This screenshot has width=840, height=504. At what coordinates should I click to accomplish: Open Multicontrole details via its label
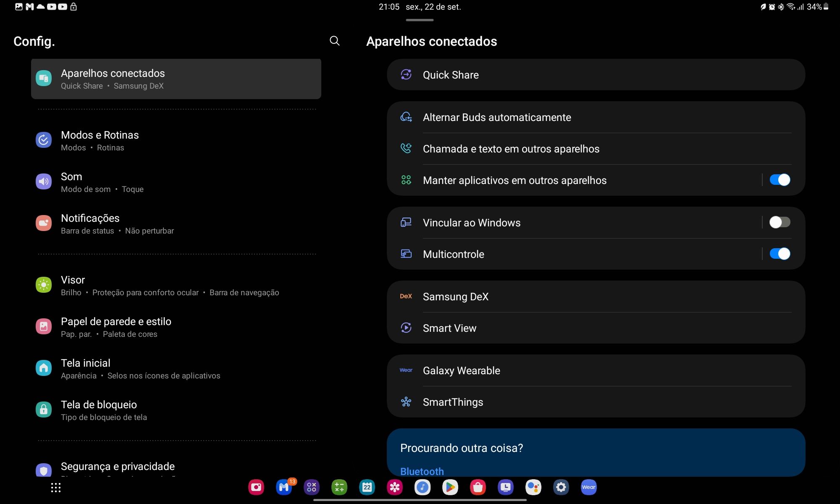[x=453, y=254]
